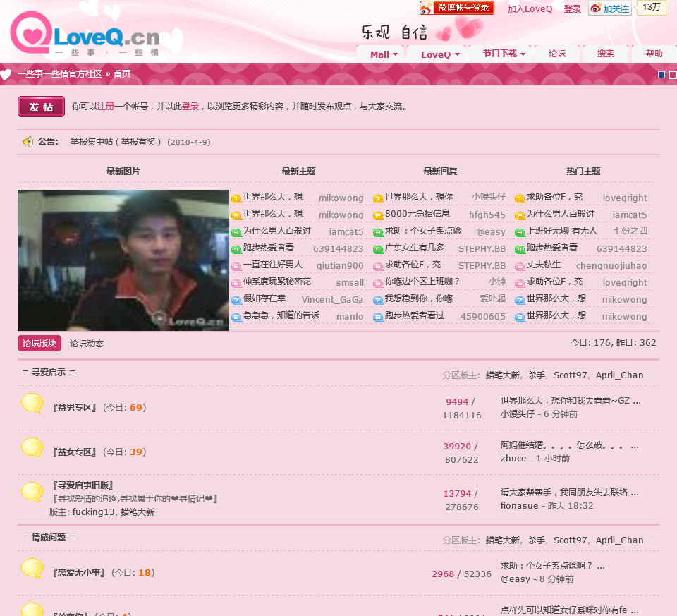
Task: Click username qiutian900
Action: 340,266
